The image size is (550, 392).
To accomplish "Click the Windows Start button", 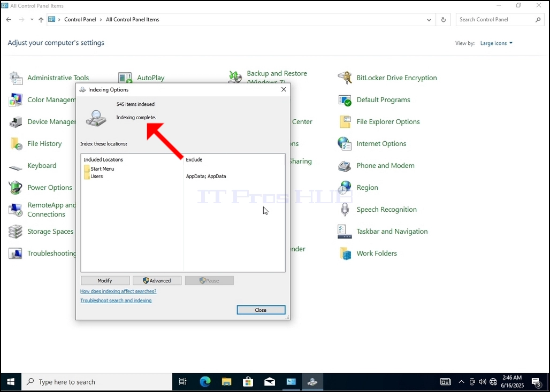I will pyautogui.click(x=11, y=382).
